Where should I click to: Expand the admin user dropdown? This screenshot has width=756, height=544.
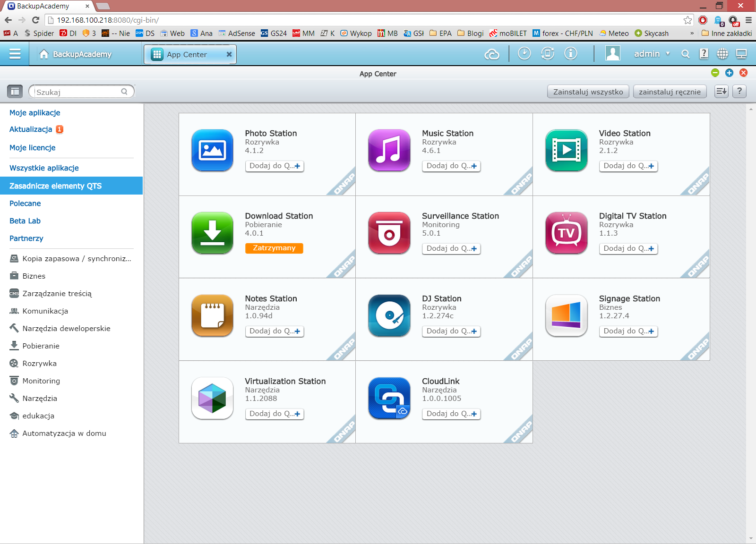point(652,54)
